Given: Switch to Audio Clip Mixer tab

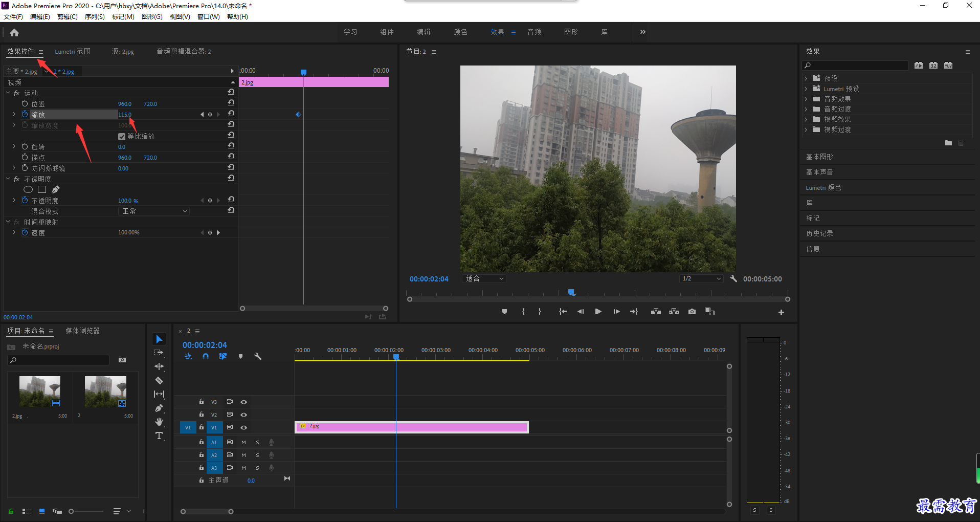Looking at the screenshot, I should coord(184,51).
